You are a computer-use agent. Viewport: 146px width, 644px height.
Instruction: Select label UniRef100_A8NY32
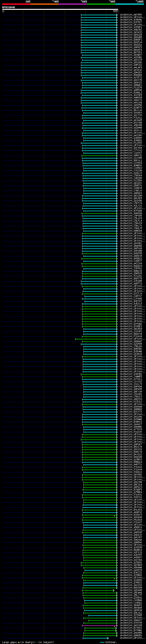tap(131, 156)
